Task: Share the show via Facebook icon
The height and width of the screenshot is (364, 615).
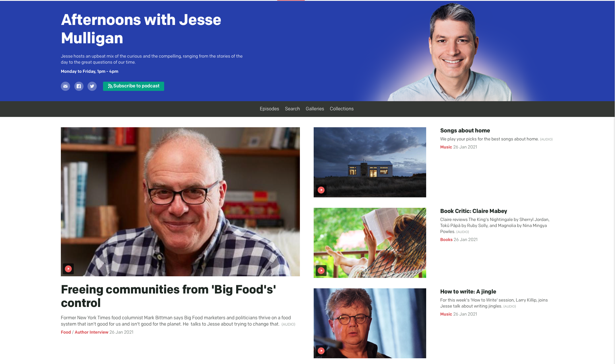Action: [79, 86]
